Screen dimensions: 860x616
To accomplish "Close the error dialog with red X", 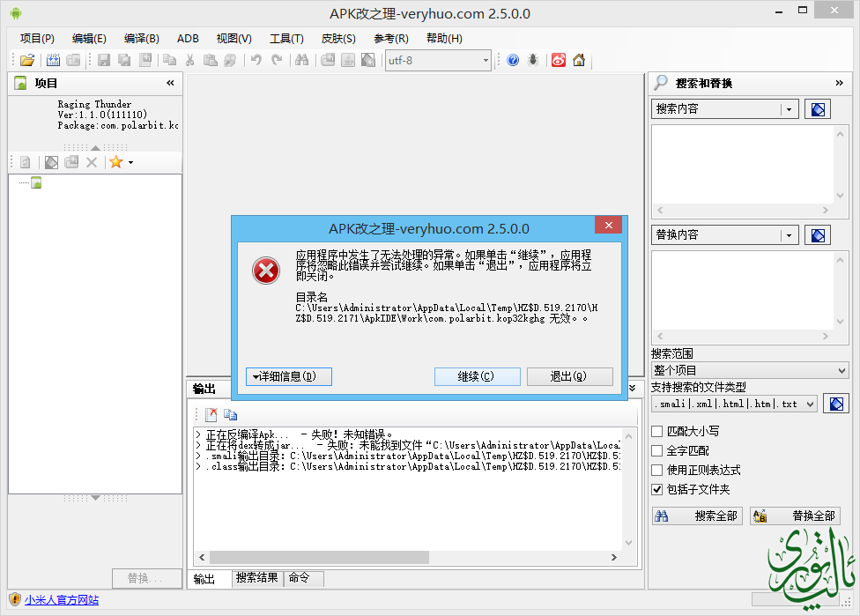I will tap(608, 225).
